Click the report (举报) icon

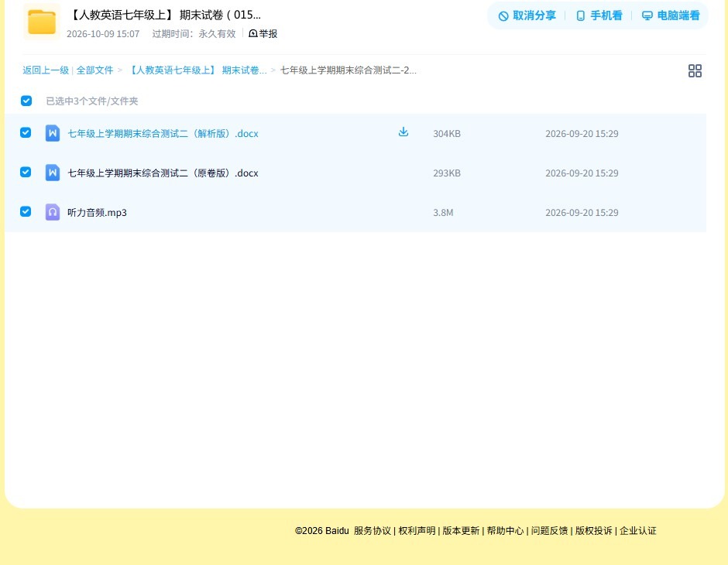coord(253,33)
